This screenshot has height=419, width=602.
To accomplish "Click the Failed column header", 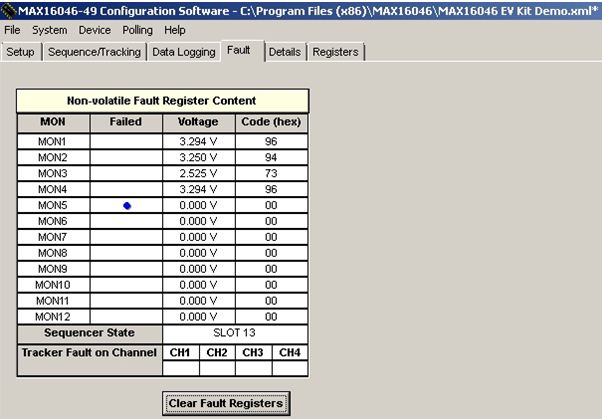I will [x=126, y=122].
